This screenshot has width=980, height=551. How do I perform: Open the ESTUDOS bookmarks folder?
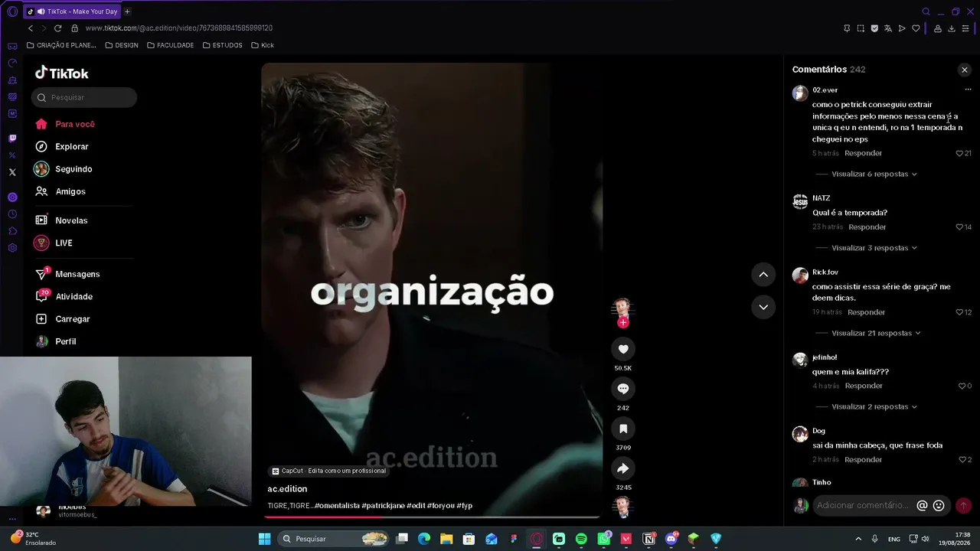pyautogui.click(x=222, y=45)
